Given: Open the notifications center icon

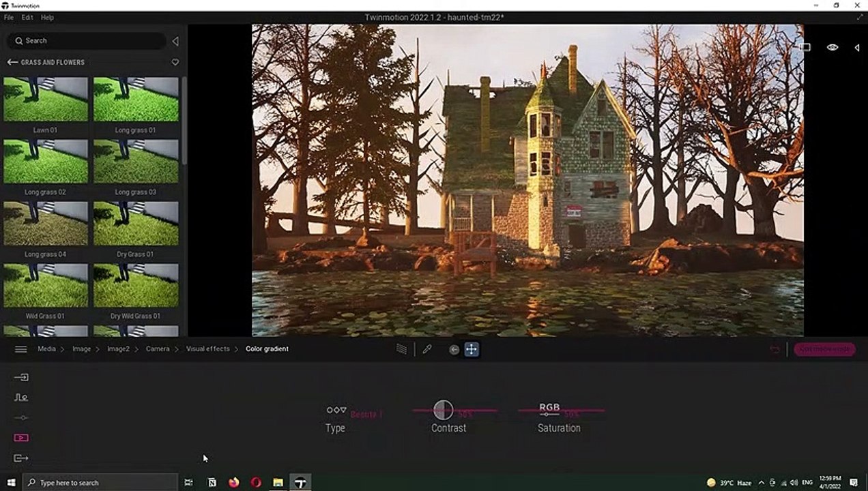Looking at the screenshot, I should pyautogui.click(x=854, y=483).
